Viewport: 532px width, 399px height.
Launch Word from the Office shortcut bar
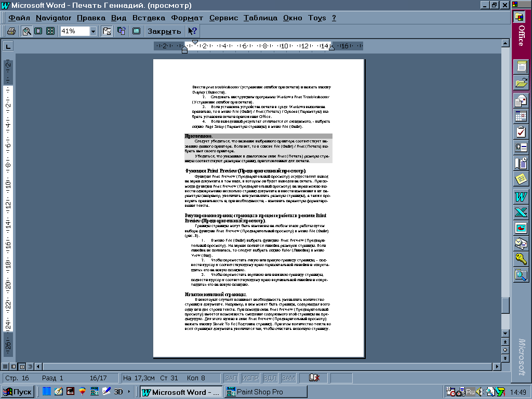pyautogui.click(x=521, y=197)
